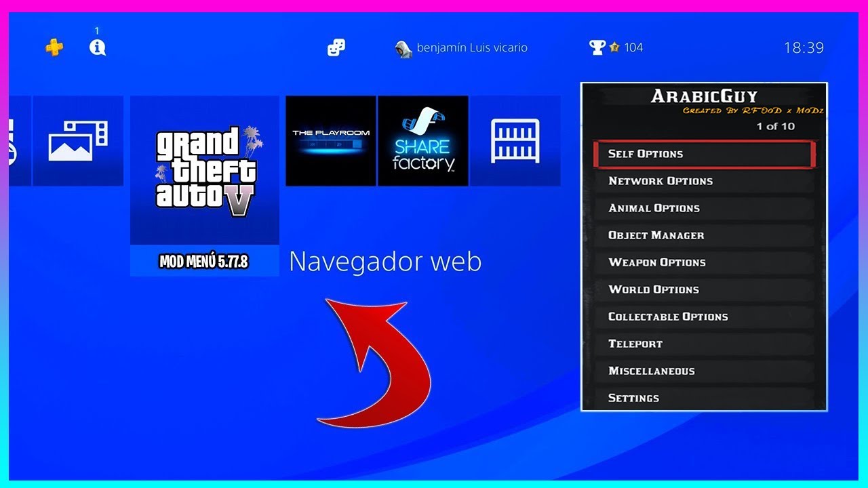Click the clock showing 18:39
Image resolution: width=868 pixels, height=488 pixels.
click(804, 47)
